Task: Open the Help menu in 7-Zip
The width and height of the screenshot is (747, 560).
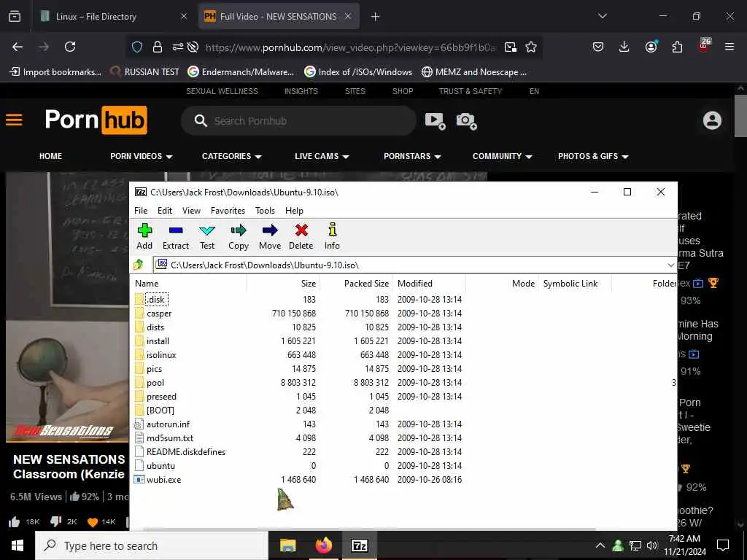Action: point(294,211)
